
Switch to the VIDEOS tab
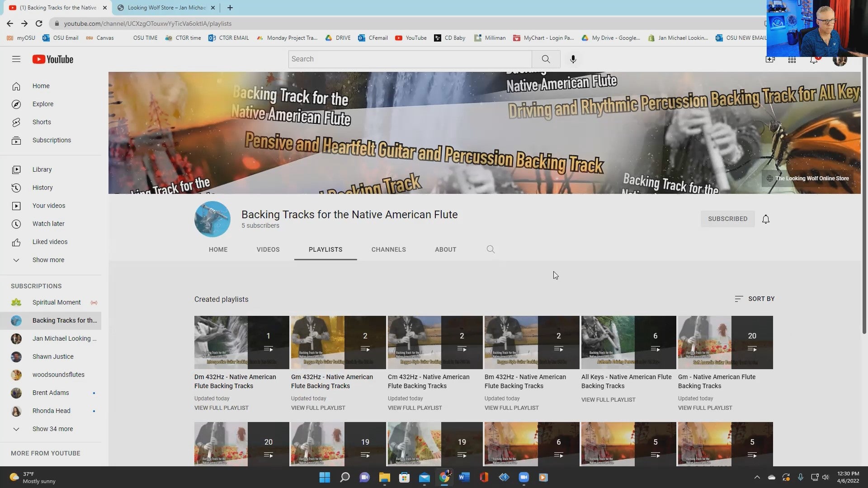point(268,249)
